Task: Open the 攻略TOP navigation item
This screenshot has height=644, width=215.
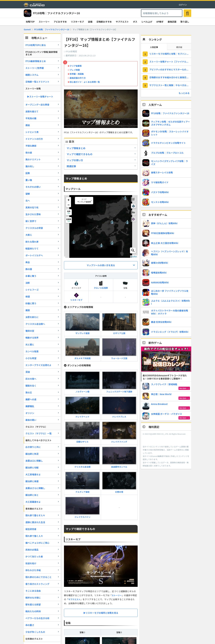Action: [x=30, y=22]
